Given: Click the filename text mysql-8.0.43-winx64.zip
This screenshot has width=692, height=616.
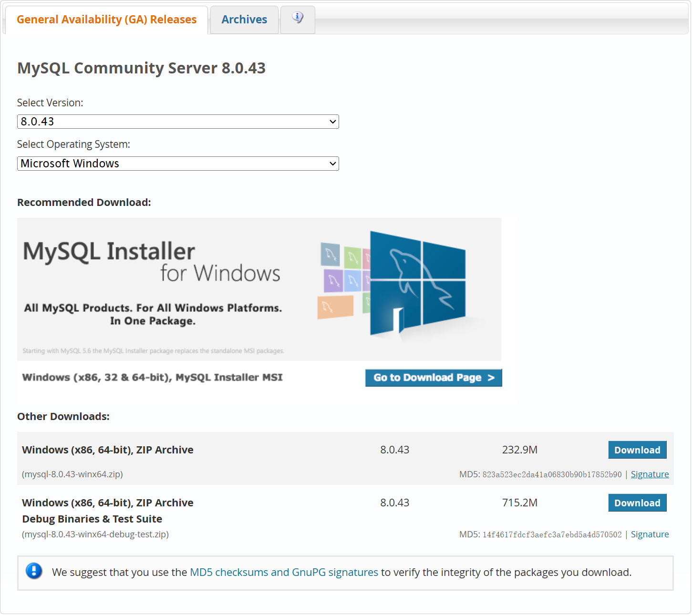Looking at the screenshot, I should point(72,474).
